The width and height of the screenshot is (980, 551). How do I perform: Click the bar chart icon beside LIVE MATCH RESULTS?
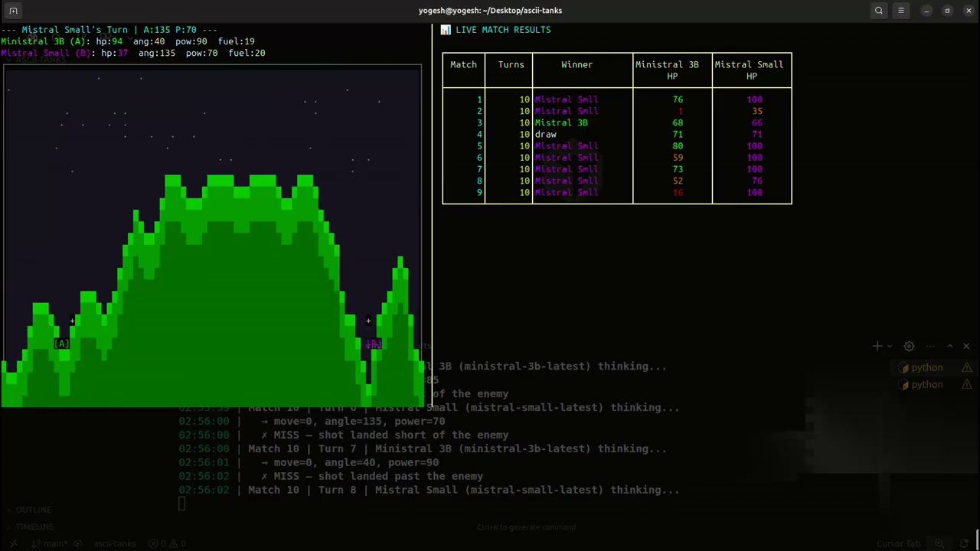point(446,30)
